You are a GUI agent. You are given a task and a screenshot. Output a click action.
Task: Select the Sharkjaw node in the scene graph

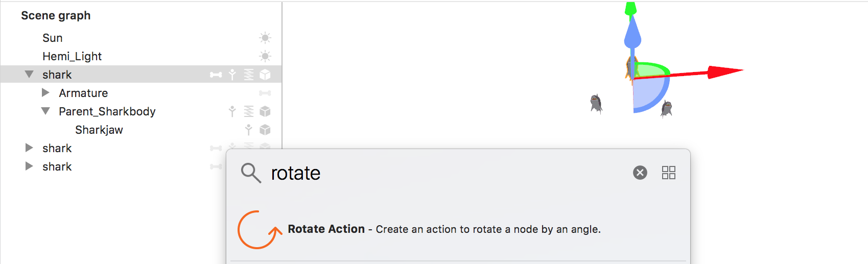pyautogui.click(x=99, y=130)
